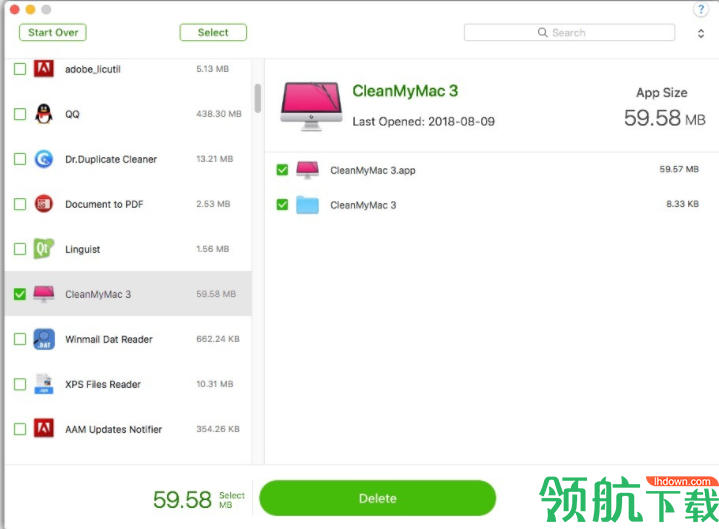The height and width of the screenshot is (529, 719).
Task: Click the app list scrollbar thumb
Action: pyautogui.click(x=258, y=98)
